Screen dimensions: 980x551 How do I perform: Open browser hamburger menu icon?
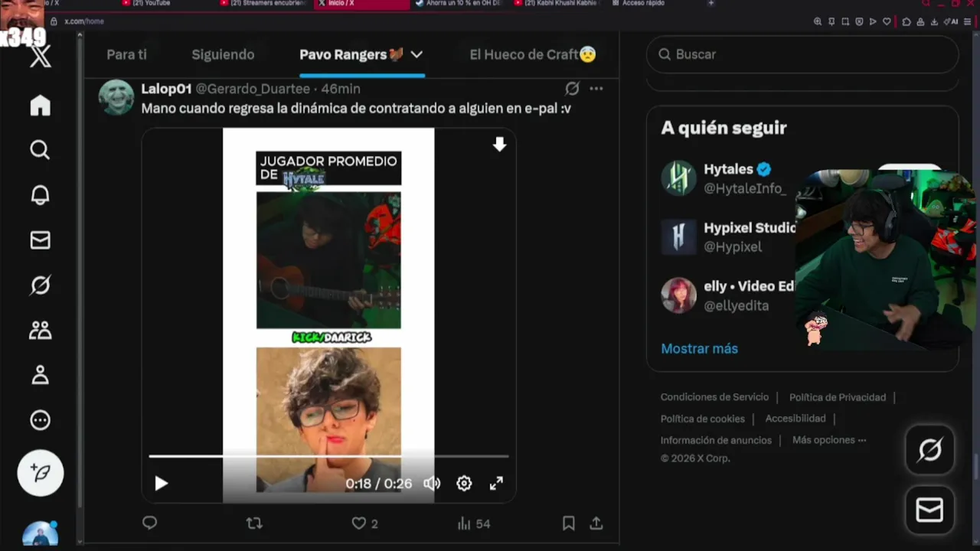[x=969, y=22]
